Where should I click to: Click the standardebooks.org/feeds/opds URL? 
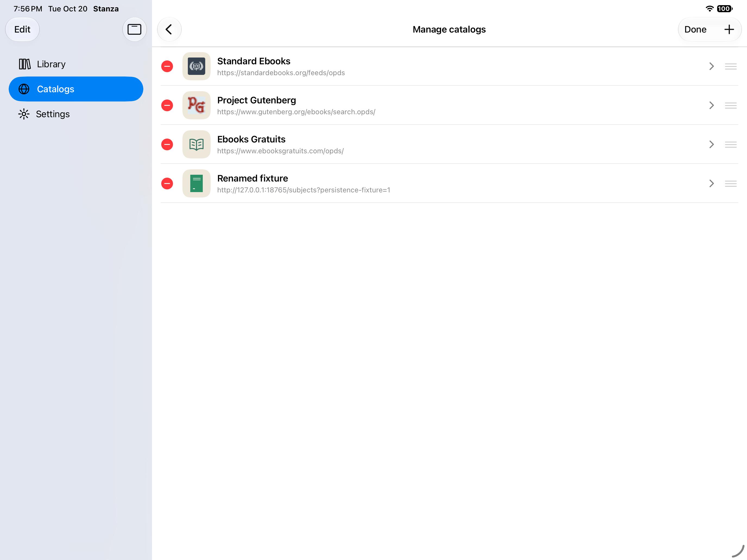click(281, 73)
